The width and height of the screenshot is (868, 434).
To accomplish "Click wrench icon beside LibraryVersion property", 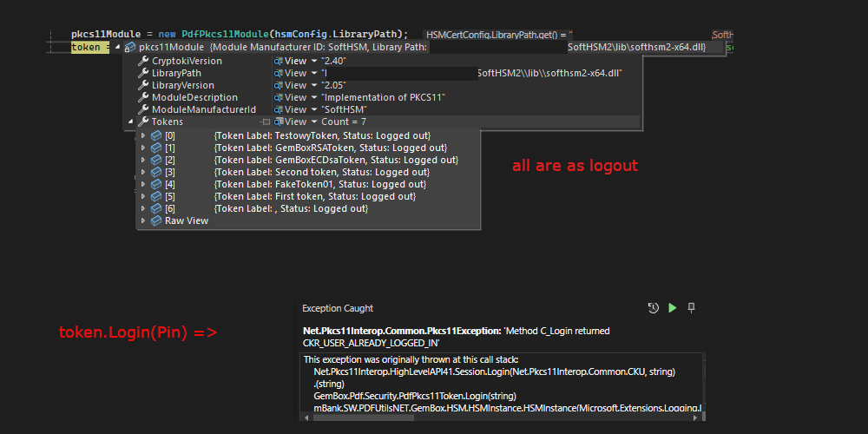I will coord(143,85).
